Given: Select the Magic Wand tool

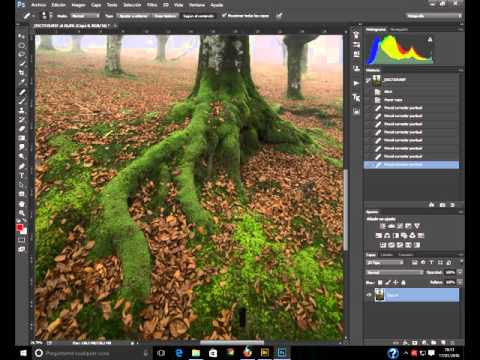Looking at the screenshot, I should [22, 63].
